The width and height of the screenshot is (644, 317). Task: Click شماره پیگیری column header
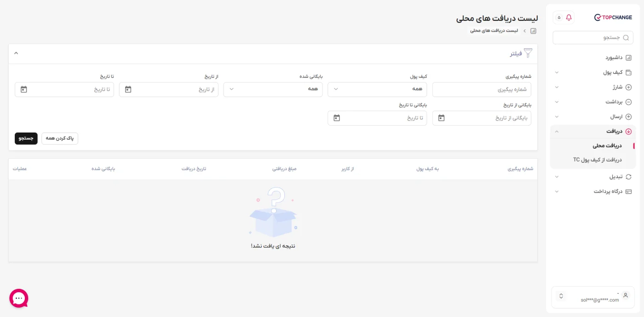(520, 169)
